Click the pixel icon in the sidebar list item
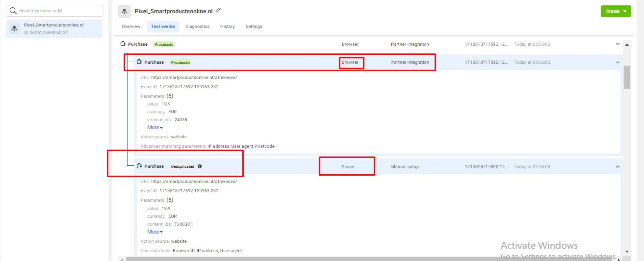The image size is (644, 261). pos(14,28)
